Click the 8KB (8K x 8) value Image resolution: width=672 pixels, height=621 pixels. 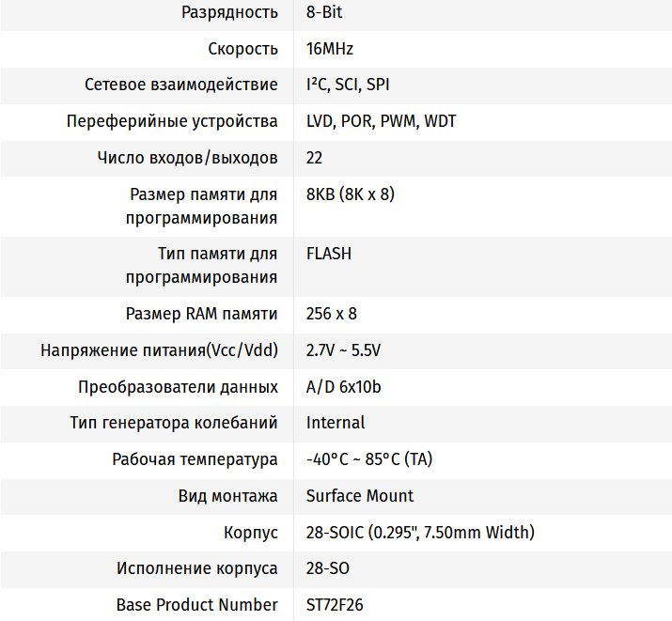click(x=351, y=194)
